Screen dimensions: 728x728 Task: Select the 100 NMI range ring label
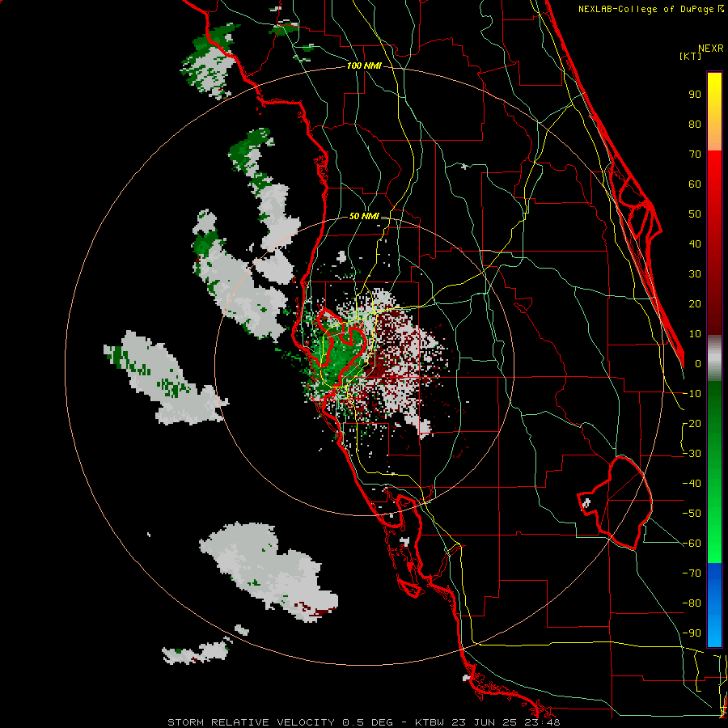(364, 66)
